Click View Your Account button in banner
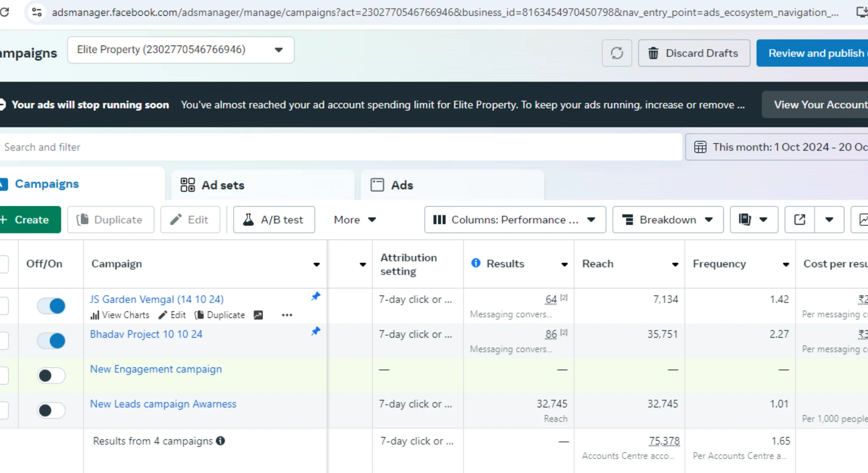Viewport: 868px width, 473px height. [x=815, y=105]
